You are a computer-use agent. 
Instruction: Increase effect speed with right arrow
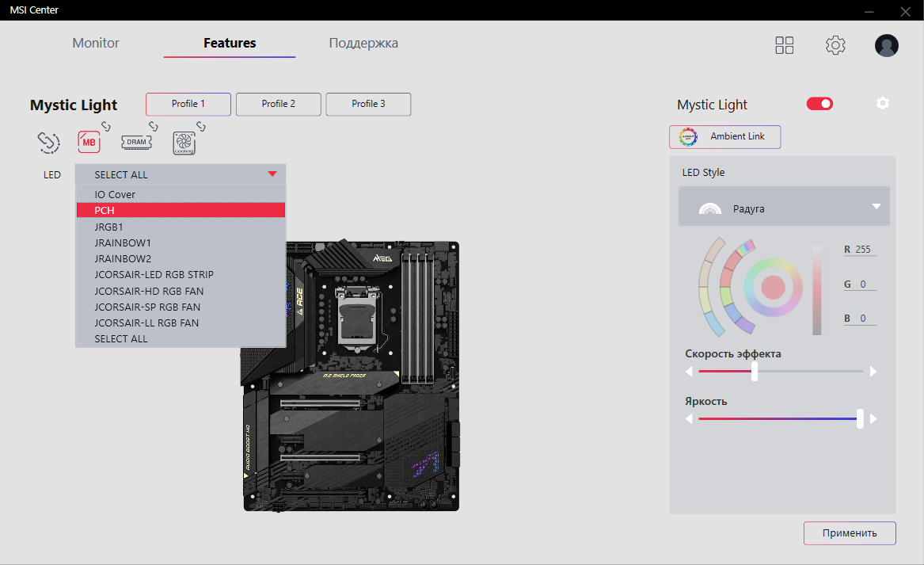point(873,372)
